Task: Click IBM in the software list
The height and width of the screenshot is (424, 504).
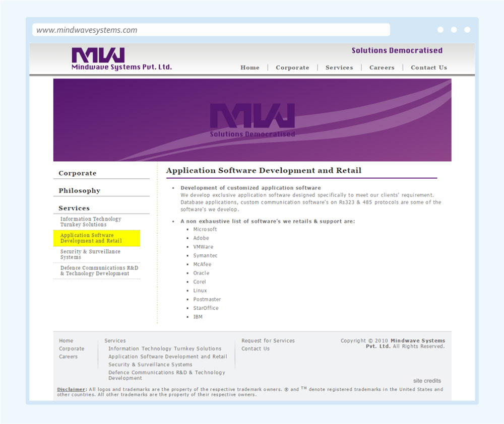Action: pyautogui.click(x=198, y=317)
